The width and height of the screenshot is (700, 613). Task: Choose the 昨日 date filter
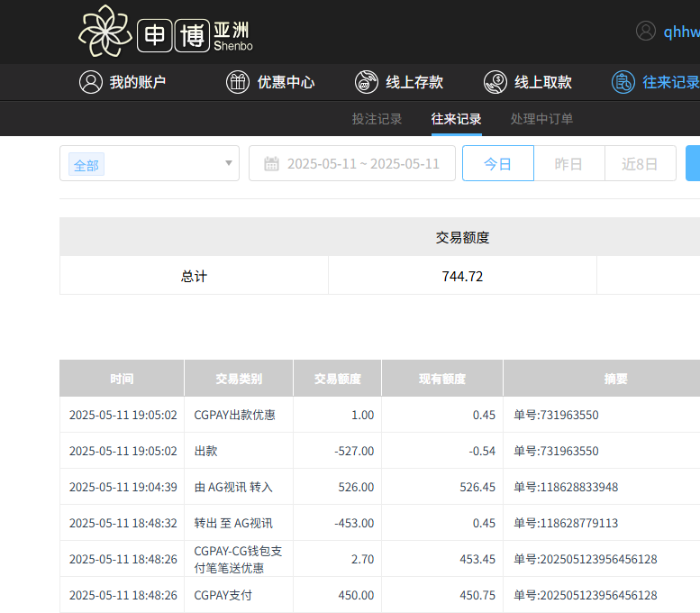tap(568, 164)
